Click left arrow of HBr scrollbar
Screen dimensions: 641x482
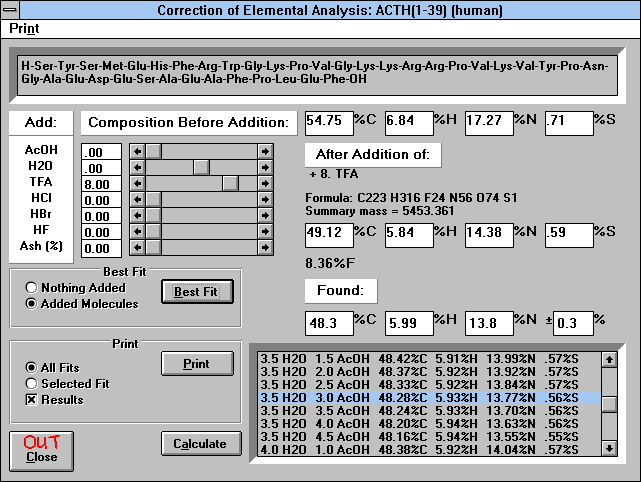138,215
